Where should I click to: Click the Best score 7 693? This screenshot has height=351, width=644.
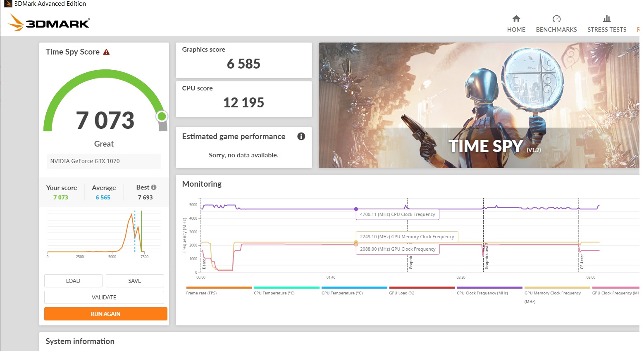click(145, 197)
